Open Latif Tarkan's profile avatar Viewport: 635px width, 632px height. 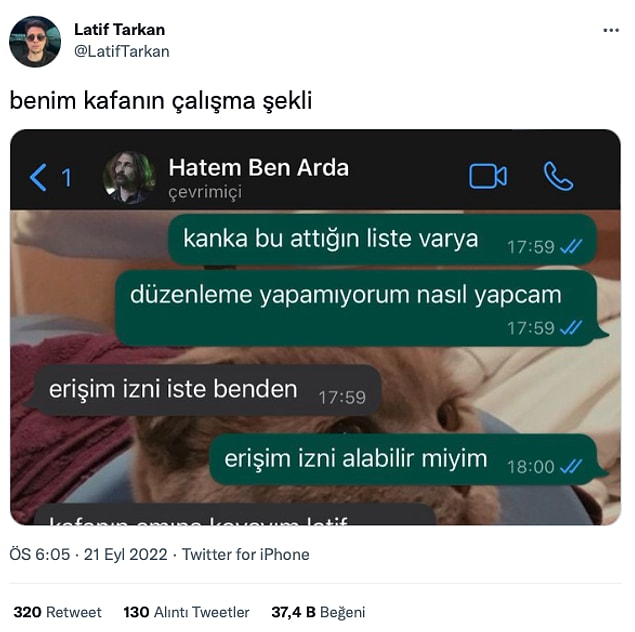35,42
